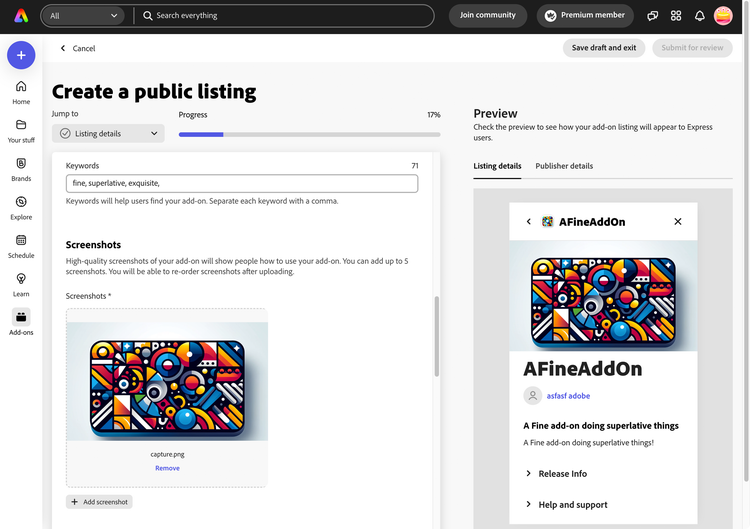Viewport: 750px width, 529px height.
Task: Click AFineAddOn icon in preview header
Action: pyautogui.click(x=547, y=221)
